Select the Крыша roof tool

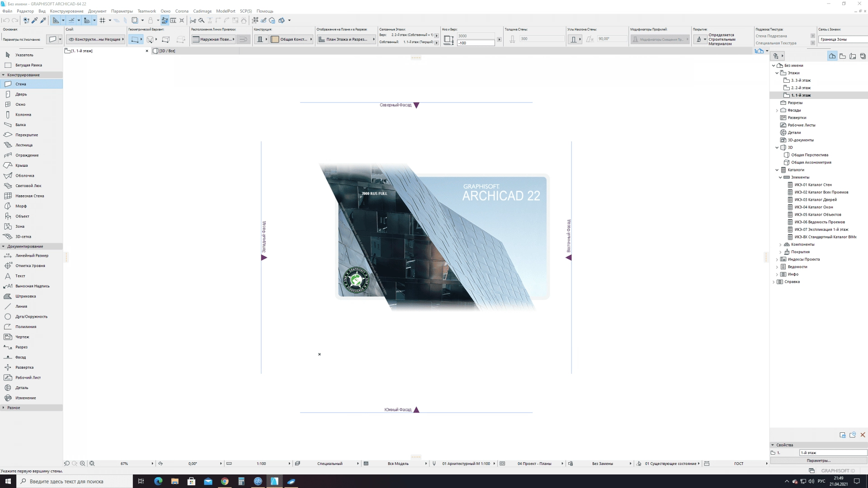(31, 165)
